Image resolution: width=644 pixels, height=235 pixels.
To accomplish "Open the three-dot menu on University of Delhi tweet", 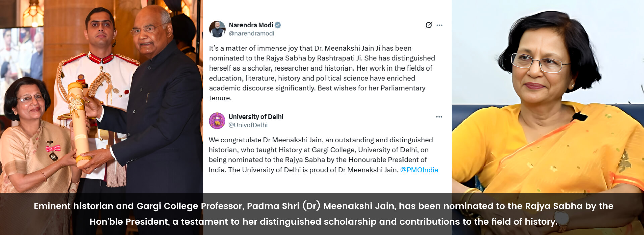I will [x=439, y=116].
